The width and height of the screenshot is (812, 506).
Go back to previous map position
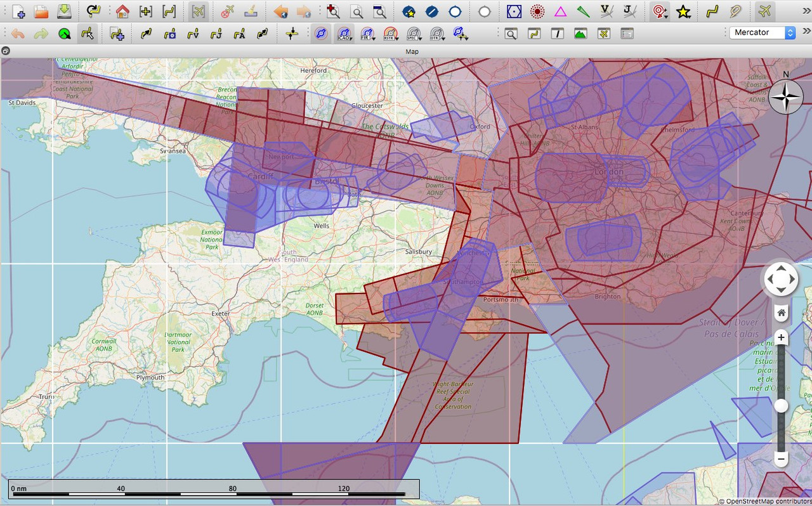(280, 11)
